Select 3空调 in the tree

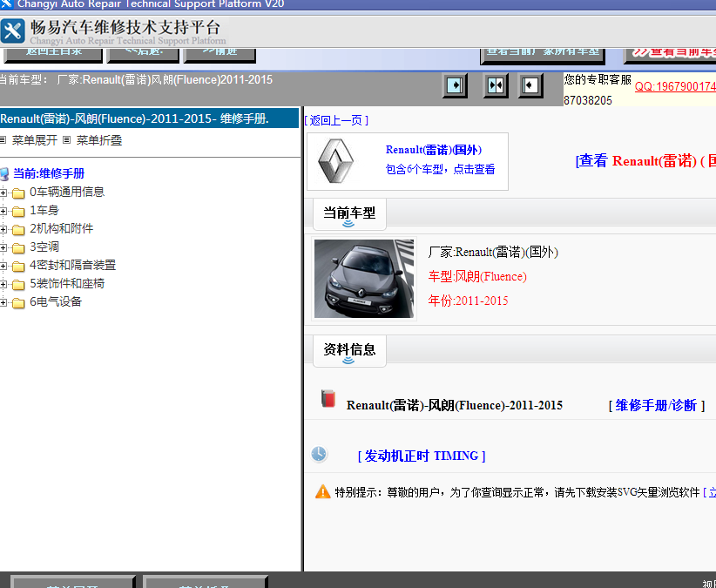(x=44, y=247)
